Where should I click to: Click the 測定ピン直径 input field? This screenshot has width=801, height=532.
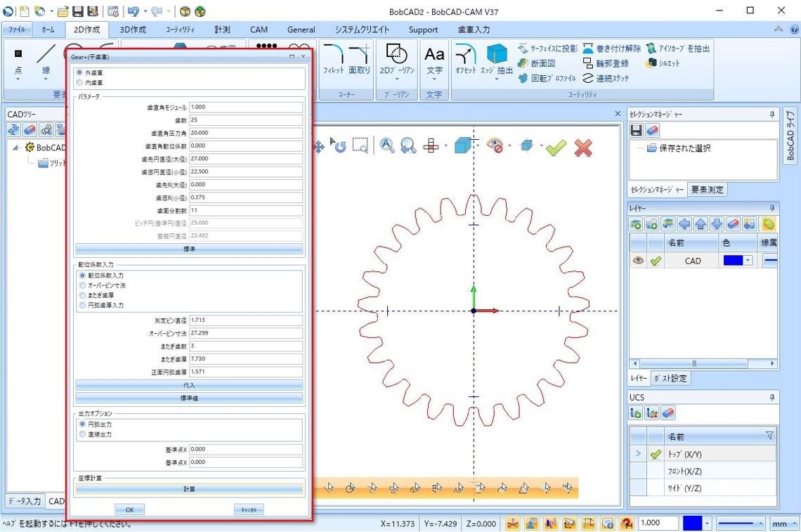point(246,320)
